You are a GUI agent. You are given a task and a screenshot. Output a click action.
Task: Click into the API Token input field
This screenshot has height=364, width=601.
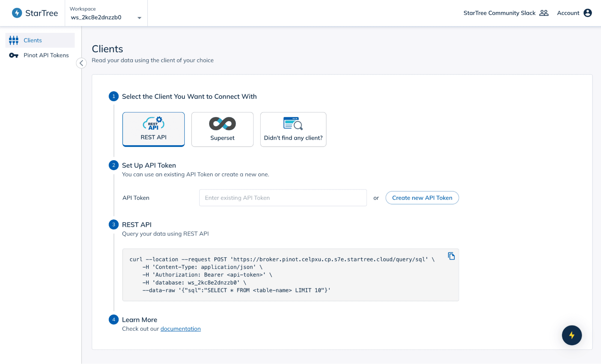coord(283,197)
